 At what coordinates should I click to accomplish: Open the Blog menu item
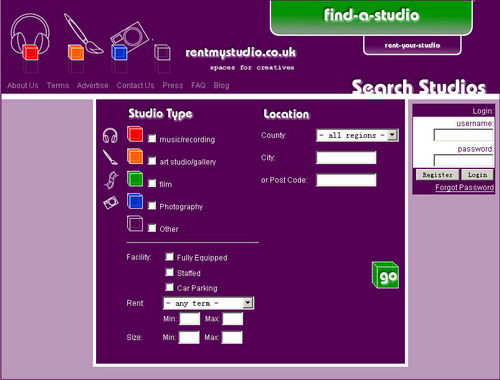[x=221, y=85]
